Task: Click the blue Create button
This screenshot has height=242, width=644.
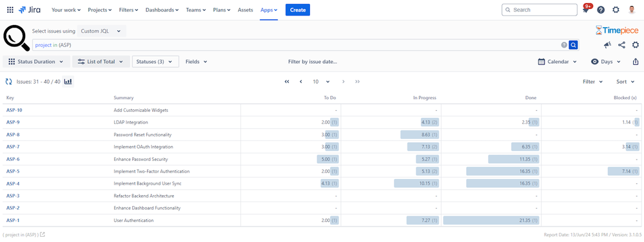Action: [x=298, y=10]
